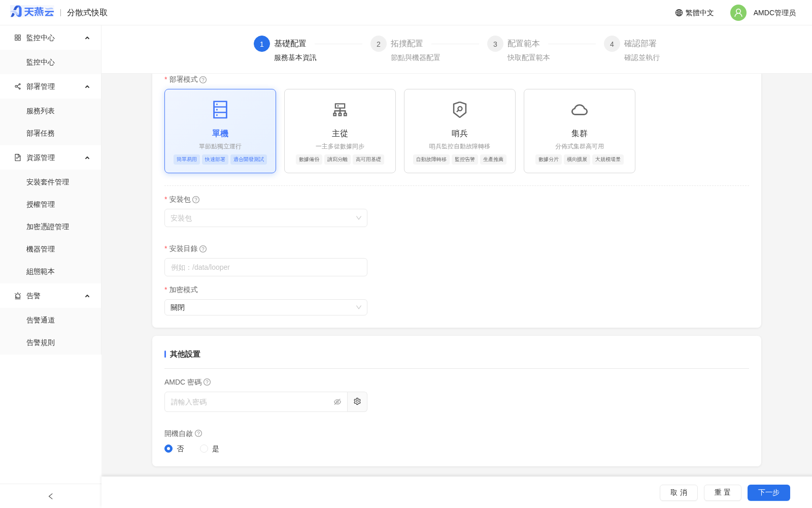Click the 單機 server icon
812x508 pixels.
[220, 110]
